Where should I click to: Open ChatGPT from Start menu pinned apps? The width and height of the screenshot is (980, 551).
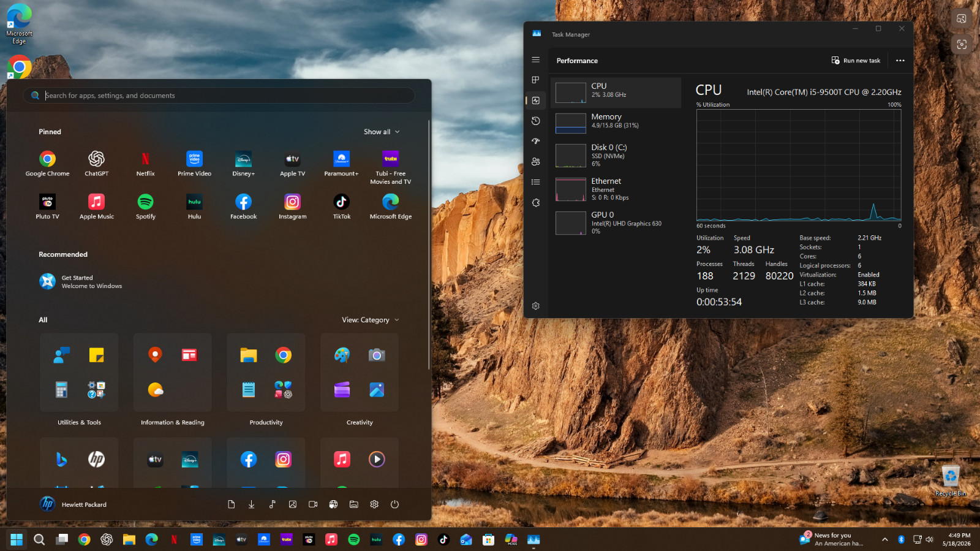[x=96, y=164]
